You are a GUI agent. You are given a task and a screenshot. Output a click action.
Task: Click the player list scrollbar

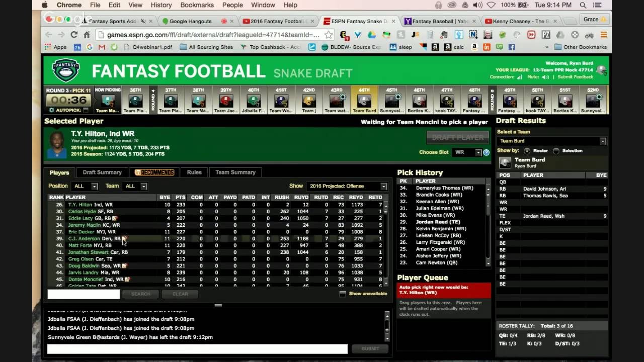coord(386,244)
